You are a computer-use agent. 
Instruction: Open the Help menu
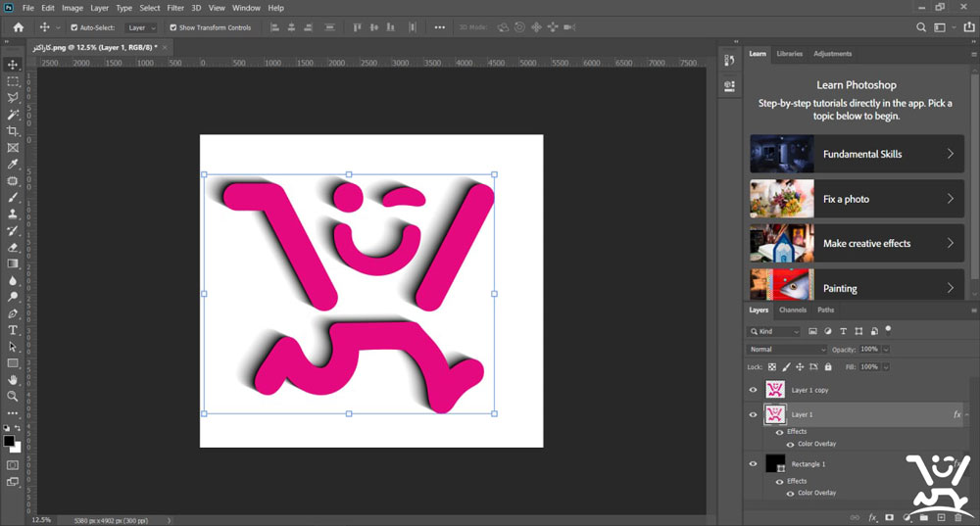pos(275,8)
